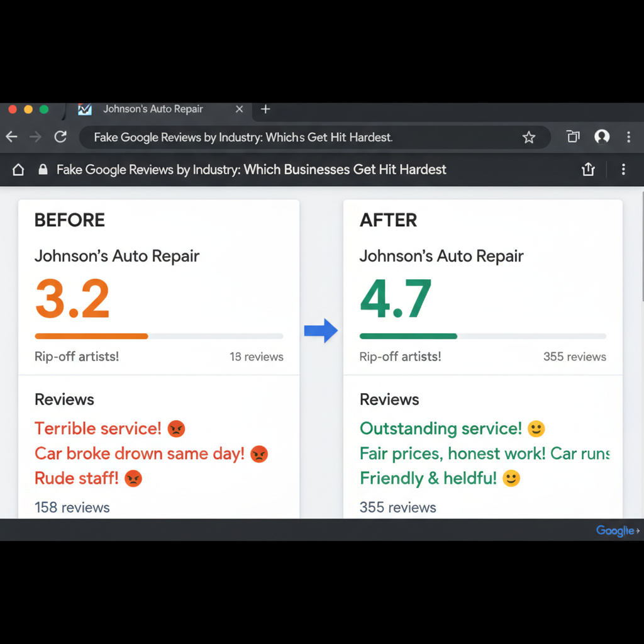The image size is (644, 644).
Task: Click the share icon
Action: 588,169
